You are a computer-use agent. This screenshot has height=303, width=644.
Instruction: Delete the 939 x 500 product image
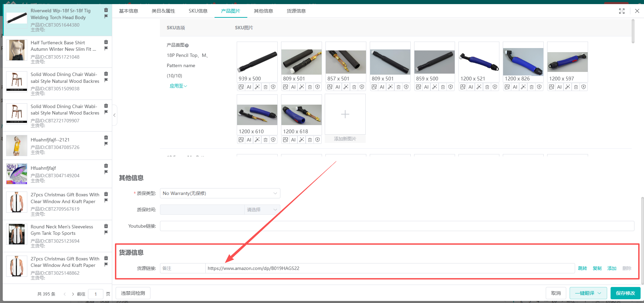[265, 87]
